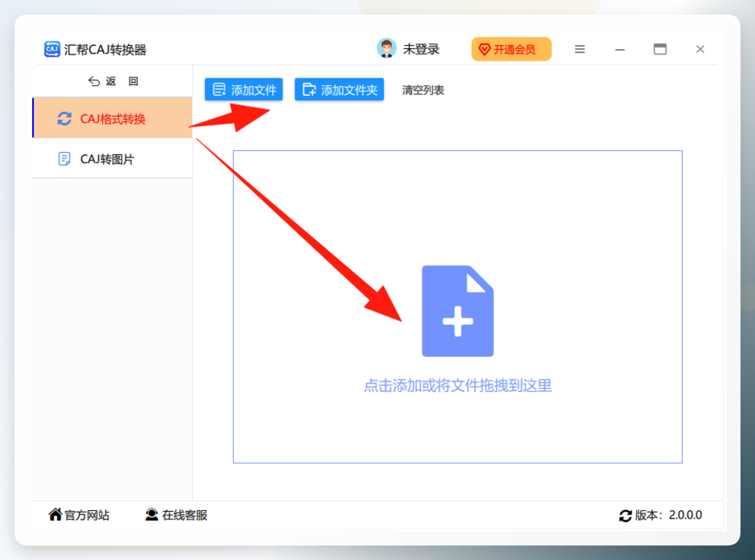
Task: Click the 添加文件夹 button
Action: [x=339, y=90]
